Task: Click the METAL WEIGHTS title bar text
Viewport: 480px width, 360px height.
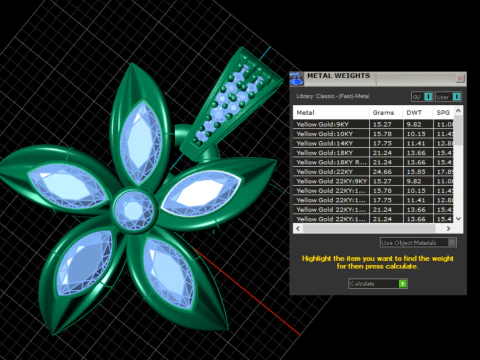Action: point(338,76)
